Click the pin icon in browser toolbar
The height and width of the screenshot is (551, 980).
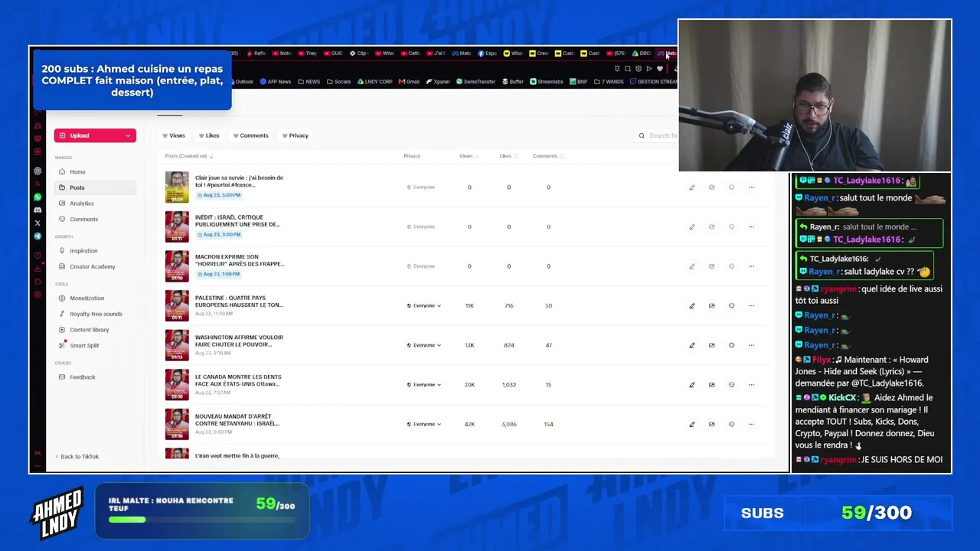point(617,69)
